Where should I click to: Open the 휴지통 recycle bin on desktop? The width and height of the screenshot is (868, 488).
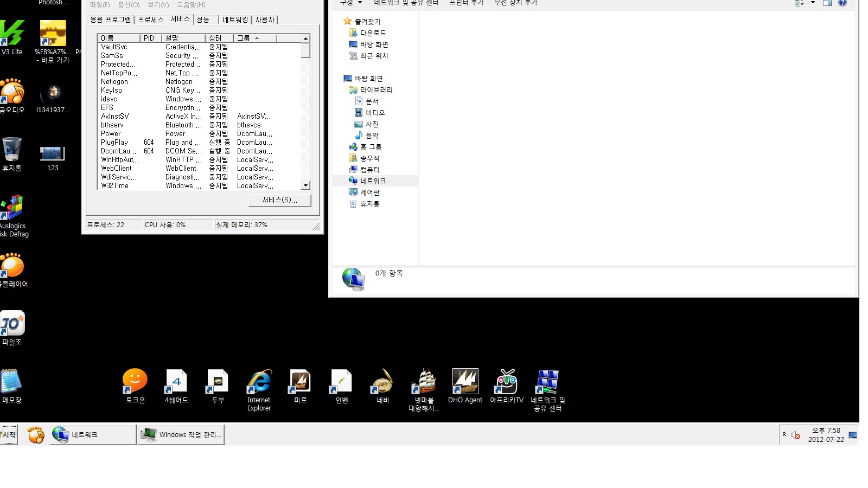point(12,151)
